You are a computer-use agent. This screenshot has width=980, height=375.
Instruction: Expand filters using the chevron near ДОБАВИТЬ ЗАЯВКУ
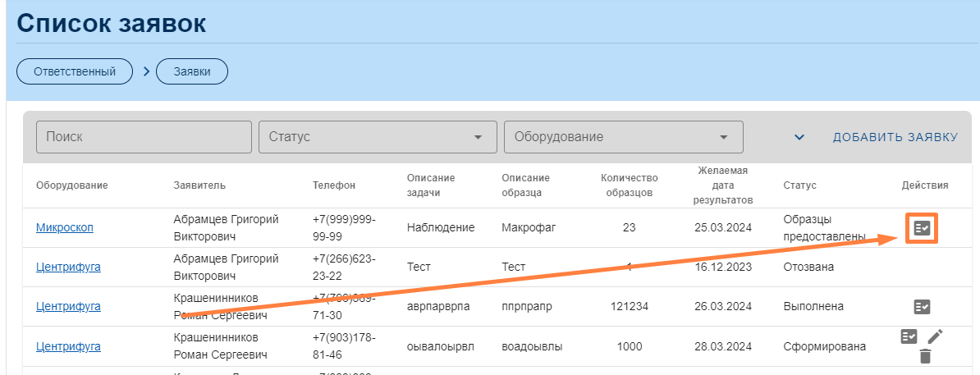(x=799, y=137)
